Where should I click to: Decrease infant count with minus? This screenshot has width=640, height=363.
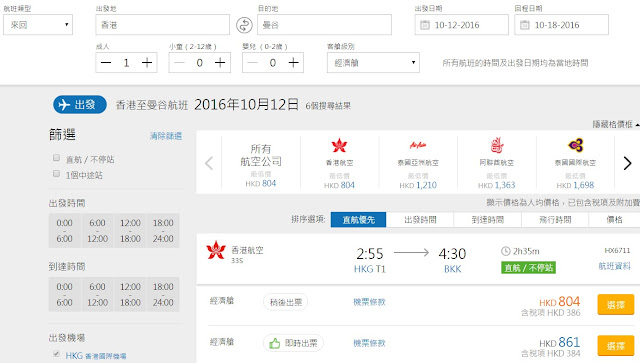click(x=253, y=62)
